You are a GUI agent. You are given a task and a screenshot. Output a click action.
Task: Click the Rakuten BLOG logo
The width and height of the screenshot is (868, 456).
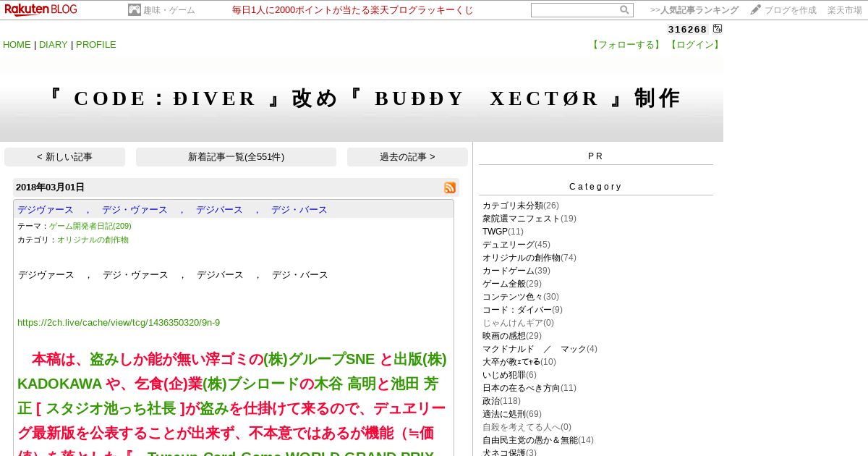point(41,9)
